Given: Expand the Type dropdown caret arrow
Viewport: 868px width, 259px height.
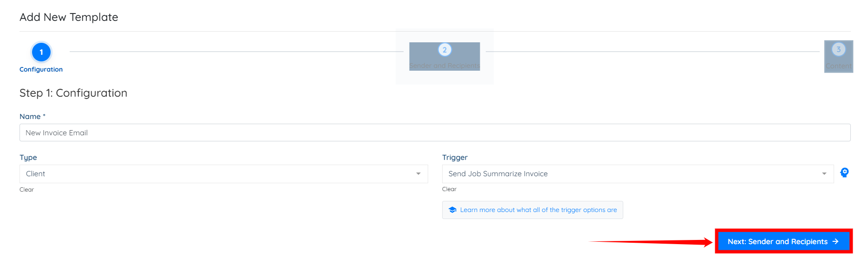Looking at the screenshot, I should pyautogui.click(x=418, y=174).
